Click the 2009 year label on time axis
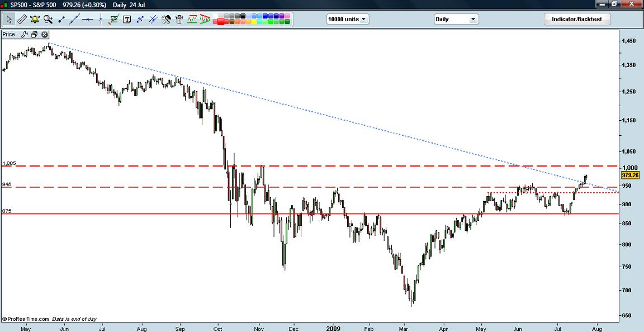This screenshot has height=332, width=644. 334,329
